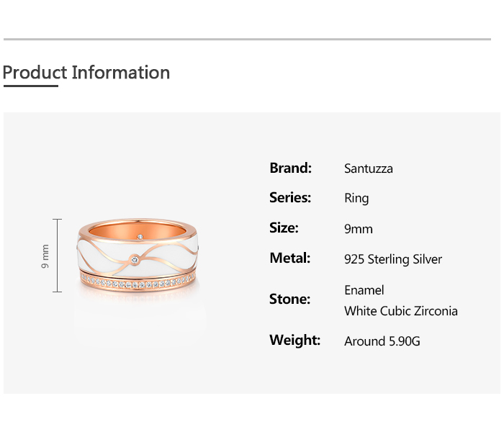504x437 pixels.
Task: Click the Stone: label
Action: (289, 299)
